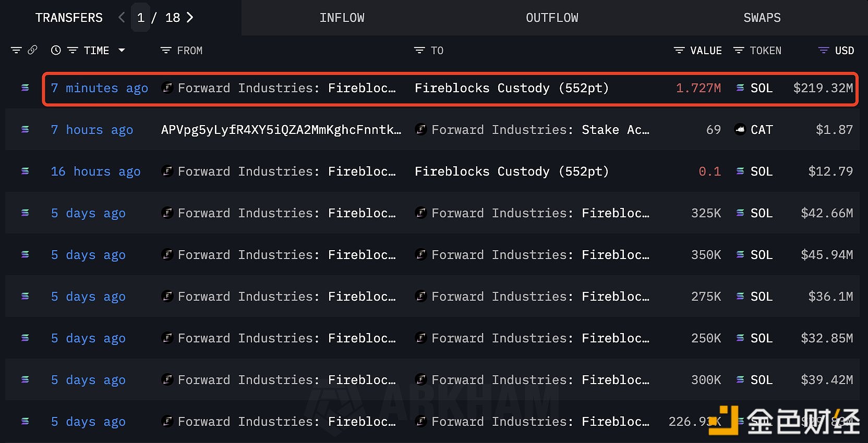Click the filter icon at the far left header
The height and width of the screenshot is (443, 868).
pos(16,50)
